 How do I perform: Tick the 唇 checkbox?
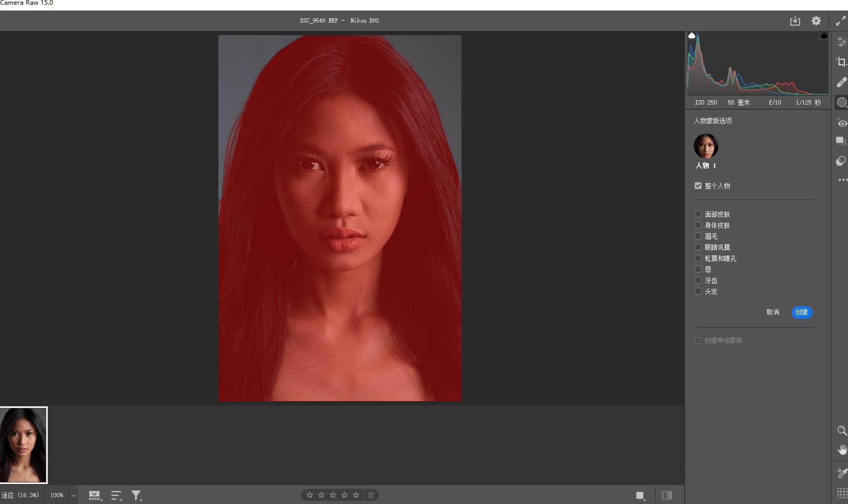click(x=698, y=269)
